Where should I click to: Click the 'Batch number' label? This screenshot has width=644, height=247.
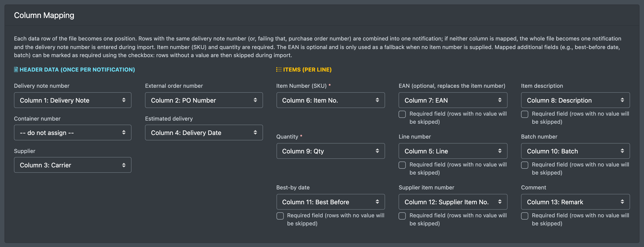tap(539, 137)
